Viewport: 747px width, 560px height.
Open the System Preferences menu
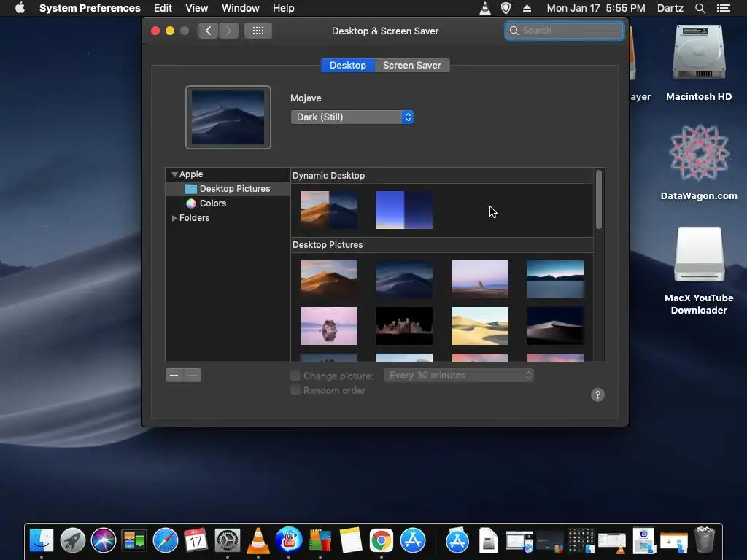90,8
